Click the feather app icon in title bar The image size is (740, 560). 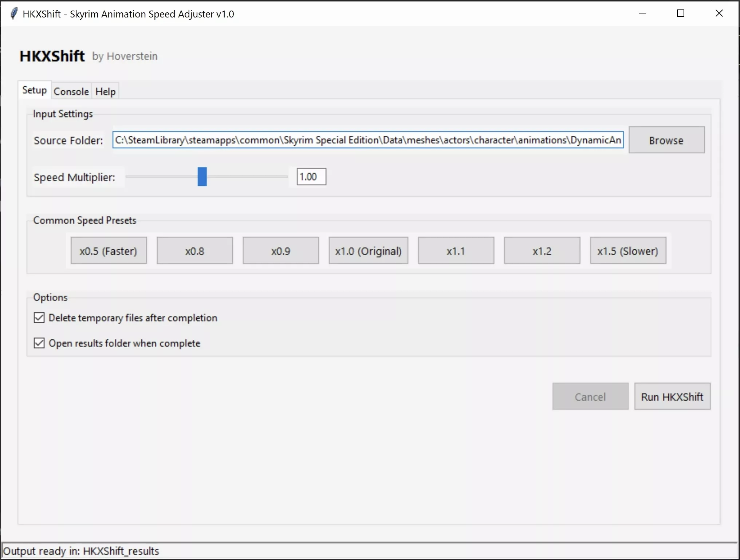coord(13,13)
